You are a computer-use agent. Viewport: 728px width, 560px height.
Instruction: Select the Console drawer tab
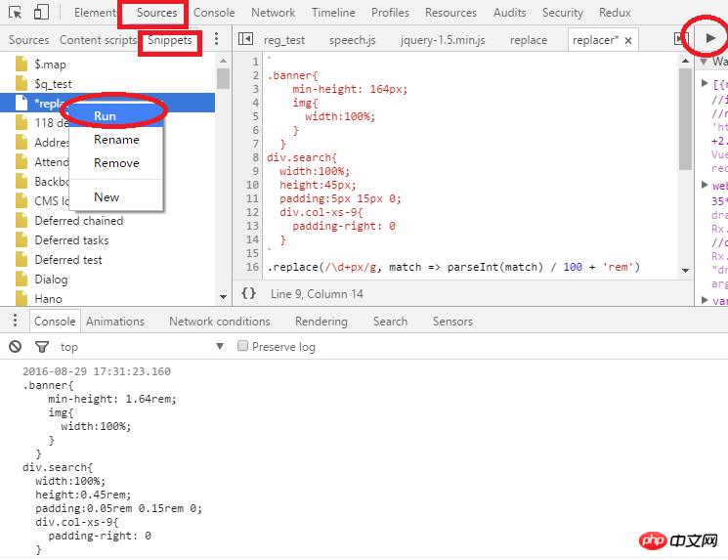pyautogui.click(x=55, y=322)
